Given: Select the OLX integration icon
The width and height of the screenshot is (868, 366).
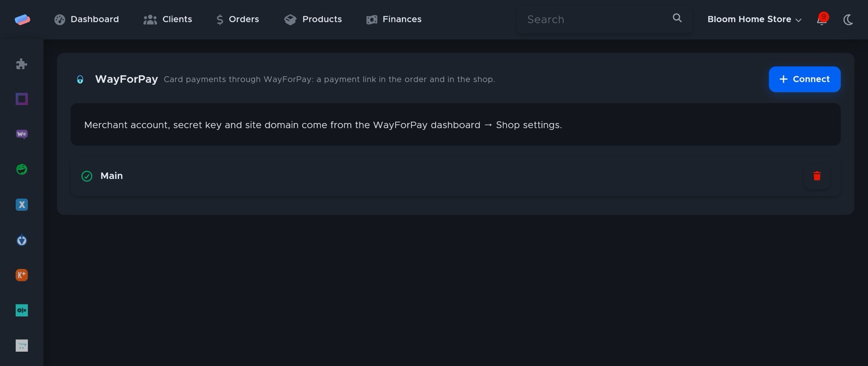Looking at the screenshot, I should [22, 310].
